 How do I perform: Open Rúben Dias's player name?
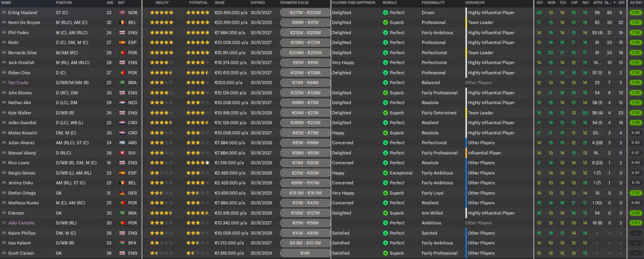20,73
